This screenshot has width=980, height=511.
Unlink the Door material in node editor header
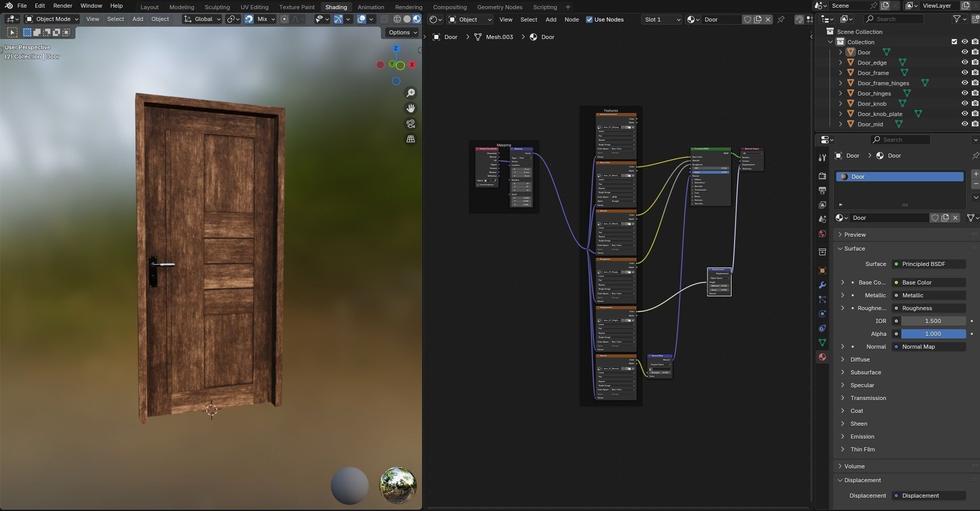(768, 20)
